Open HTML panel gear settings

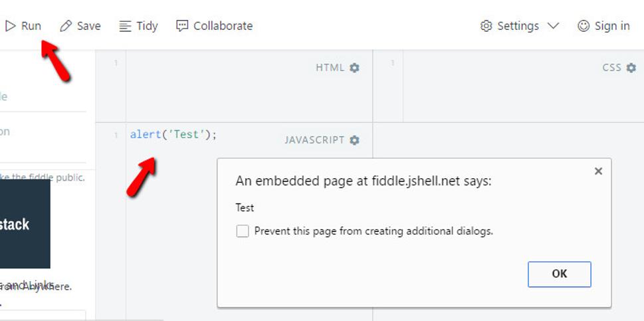point(354,68)
